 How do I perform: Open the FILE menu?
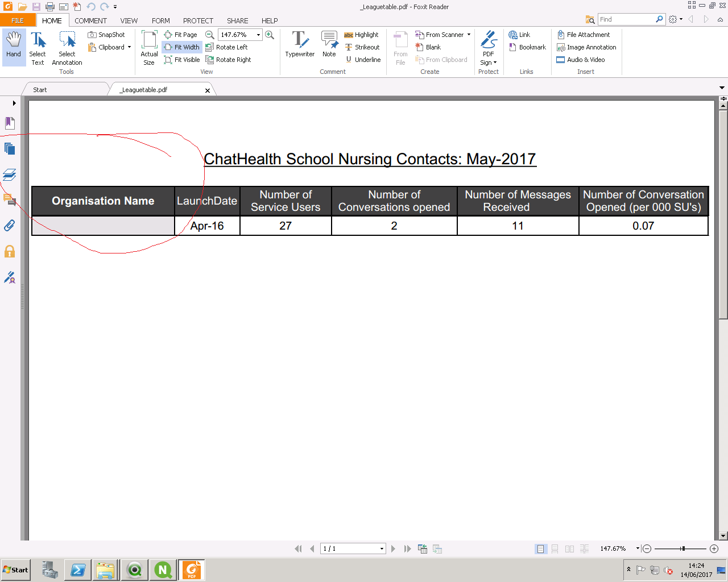[18, 20]
